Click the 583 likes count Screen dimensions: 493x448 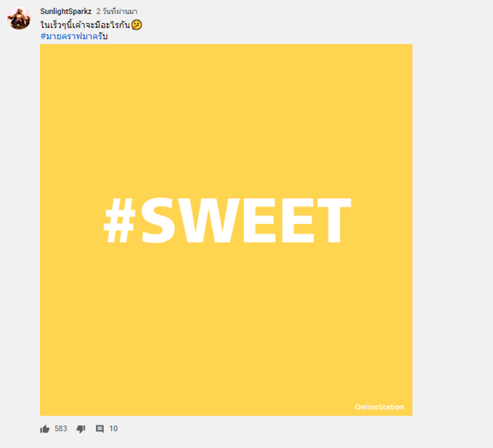pos(61,428)
